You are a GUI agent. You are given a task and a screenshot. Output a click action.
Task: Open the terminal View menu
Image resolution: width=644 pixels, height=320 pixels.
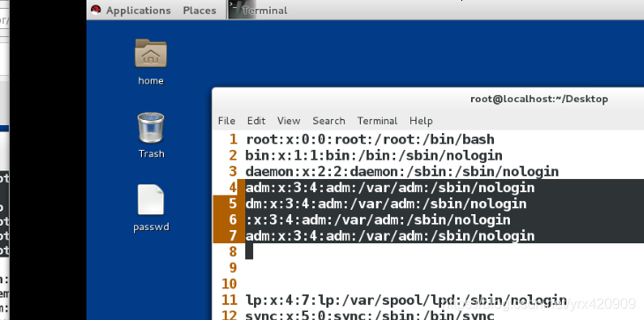coord(288,121)
